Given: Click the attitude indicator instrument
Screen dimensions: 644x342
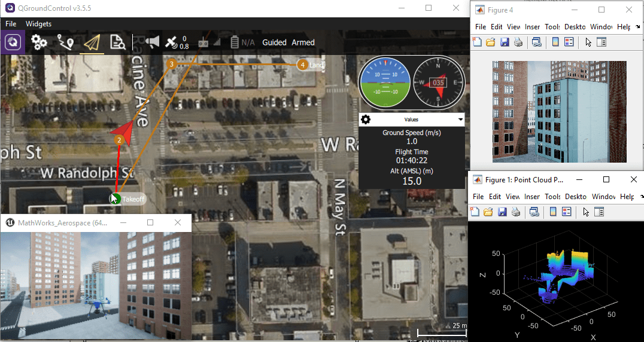Looking at the screenshot, I should (385, 83).
